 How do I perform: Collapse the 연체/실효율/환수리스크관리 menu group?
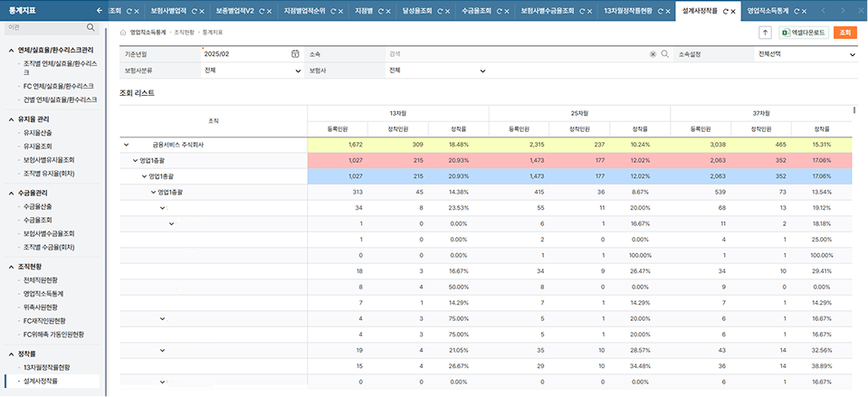tap(12, 51)
